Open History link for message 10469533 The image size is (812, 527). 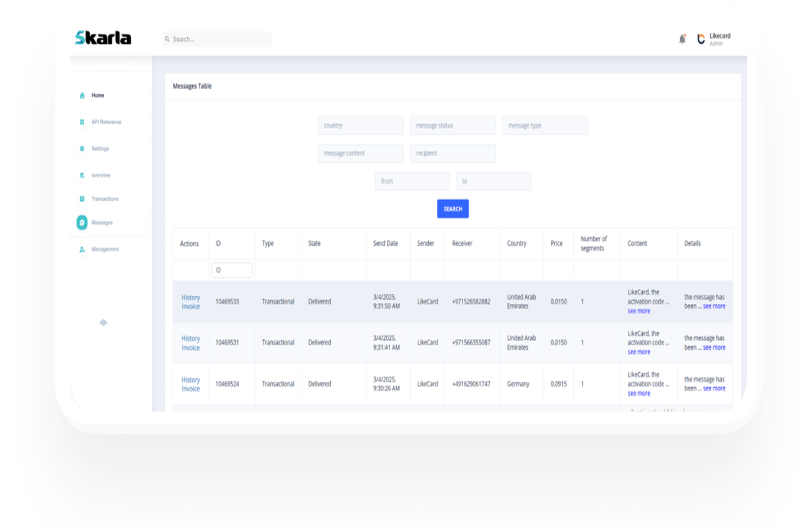pos(190,297)
